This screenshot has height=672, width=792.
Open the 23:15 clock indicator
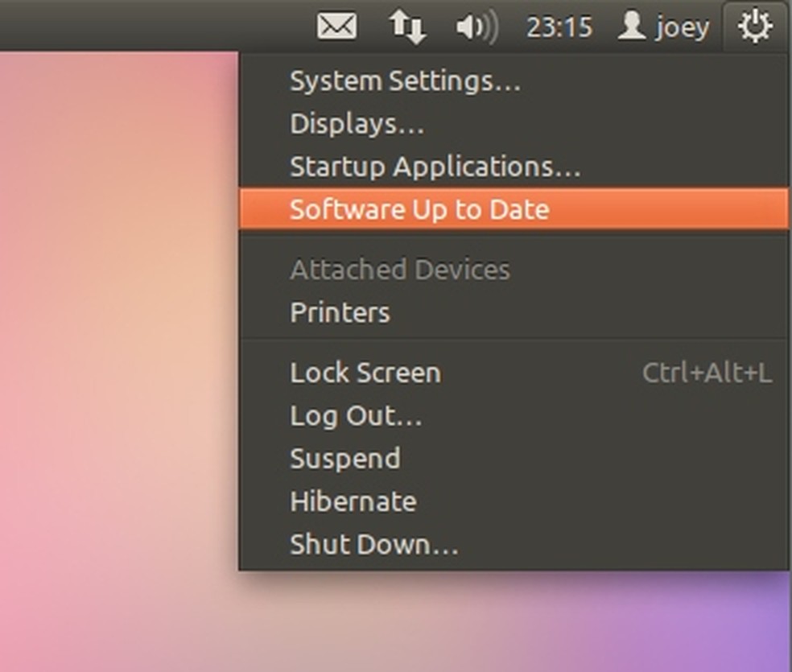(559, 27)
